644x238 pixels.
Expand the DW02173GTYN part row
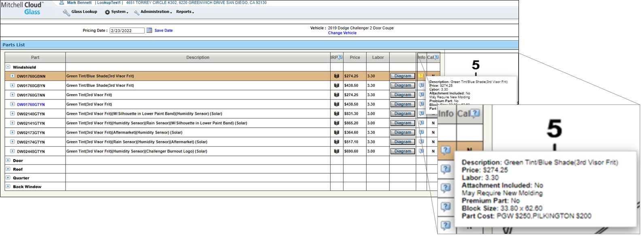coord(12,133)
